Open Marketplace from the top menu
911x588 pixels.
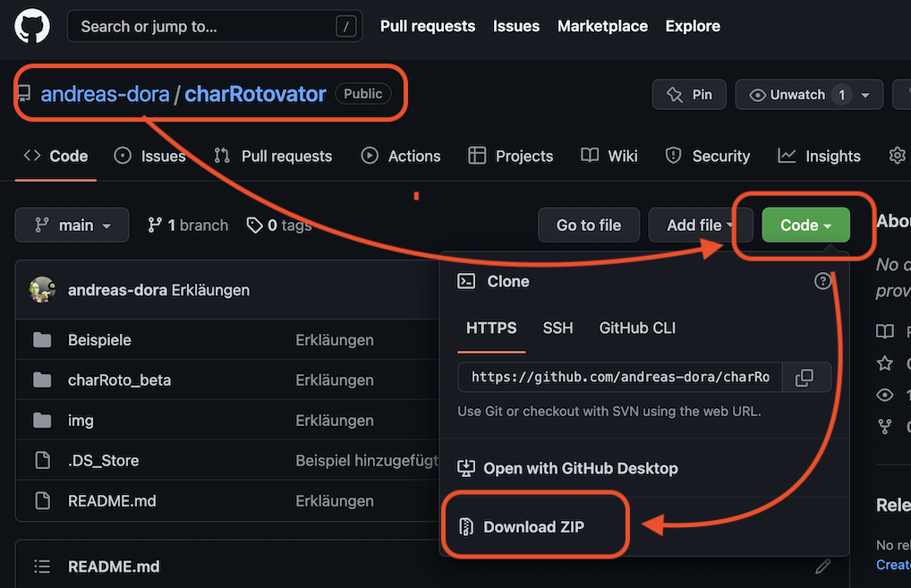[602, 26]
